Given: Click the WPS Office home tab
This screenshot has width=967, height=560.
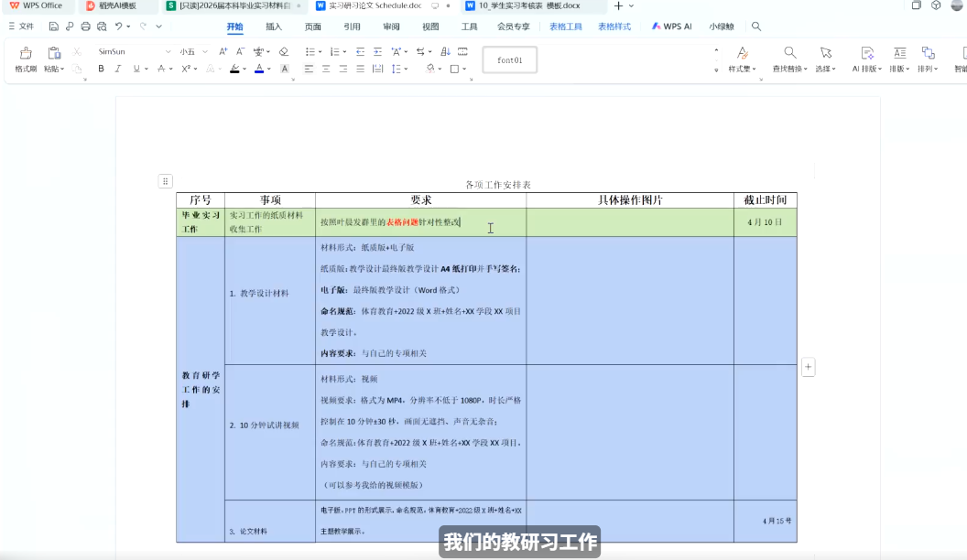Looking at the screenshot, I should click(37, 5).
